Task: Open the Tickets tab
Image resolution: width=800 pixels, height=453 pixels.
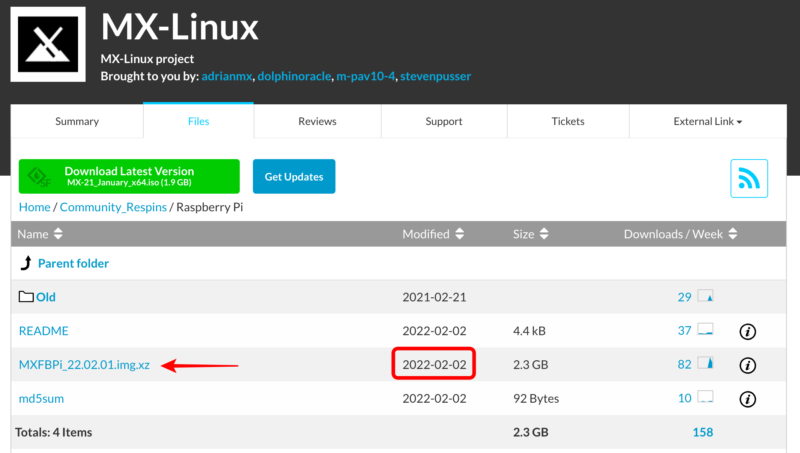Action: pos(568,121)
